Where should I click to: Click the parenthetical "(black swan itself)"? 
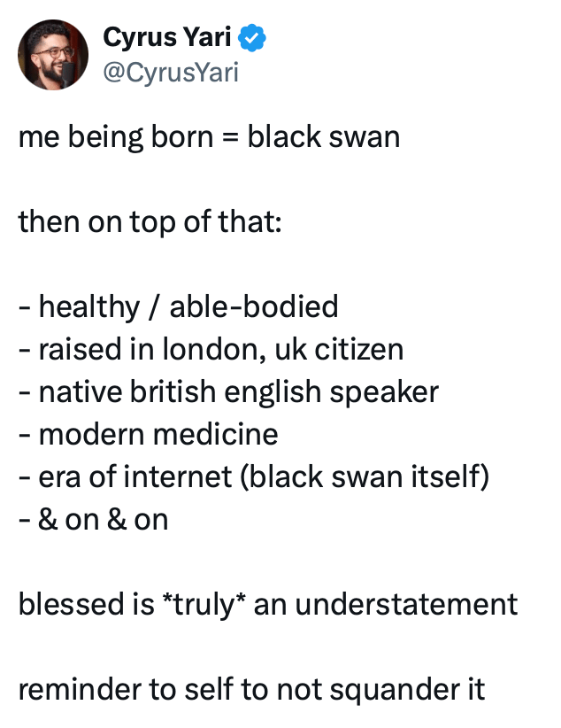click(368, 476)
